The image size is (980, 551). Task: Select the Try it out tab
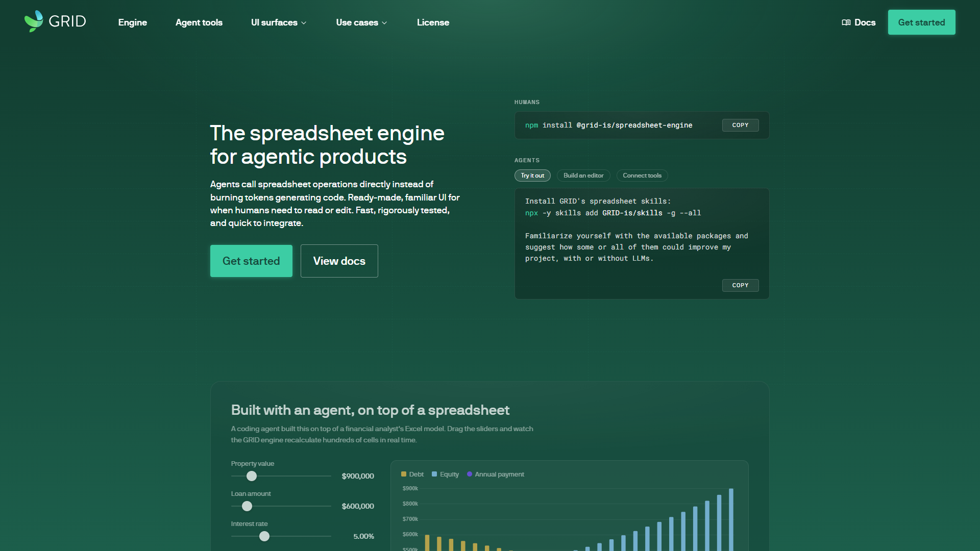(532, 176)
